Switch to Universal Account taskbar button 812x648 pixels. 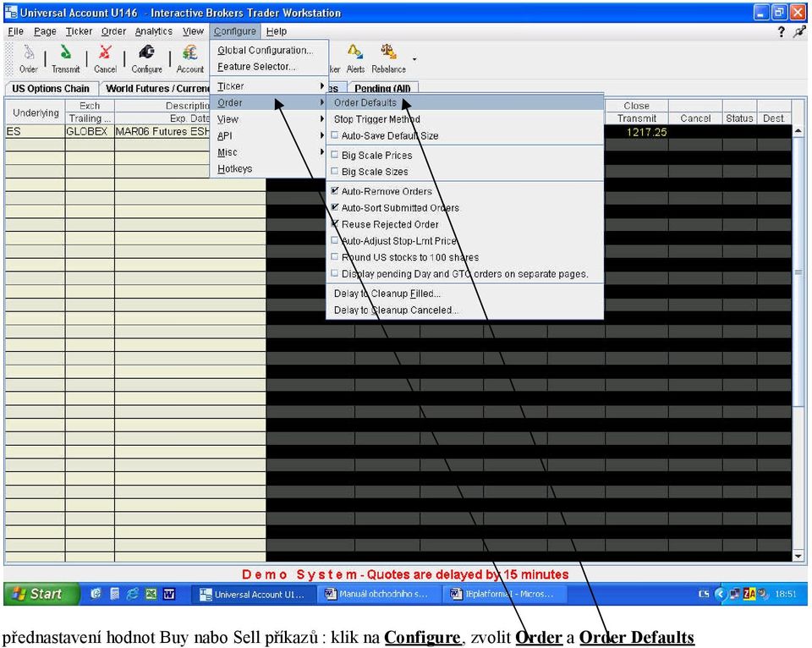(253, 594)
